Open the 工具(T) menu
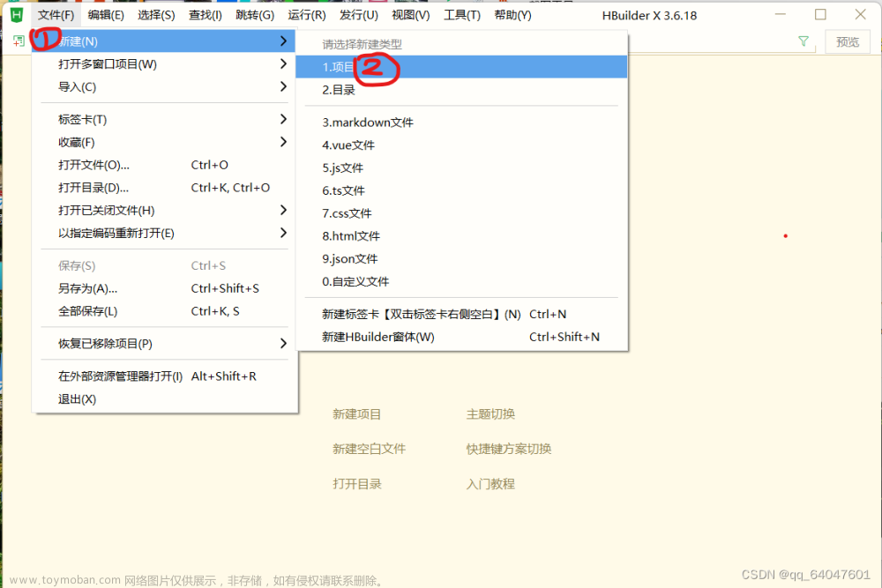This screenshot has height=588, width=882. coord(462,15)
